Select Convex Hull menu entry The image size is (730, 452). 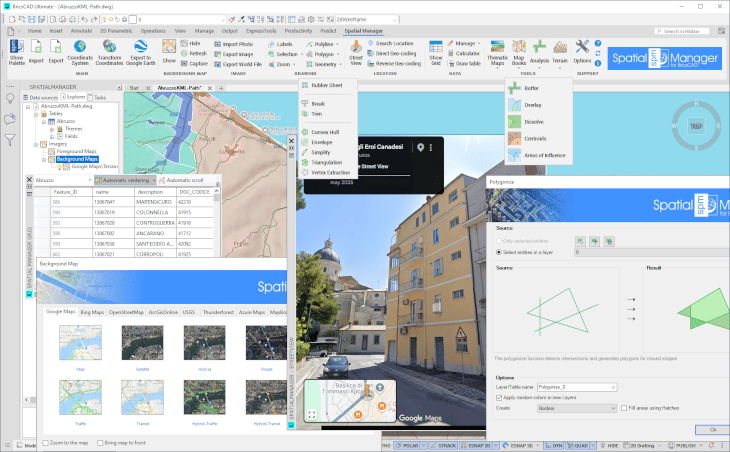[325, 132]
